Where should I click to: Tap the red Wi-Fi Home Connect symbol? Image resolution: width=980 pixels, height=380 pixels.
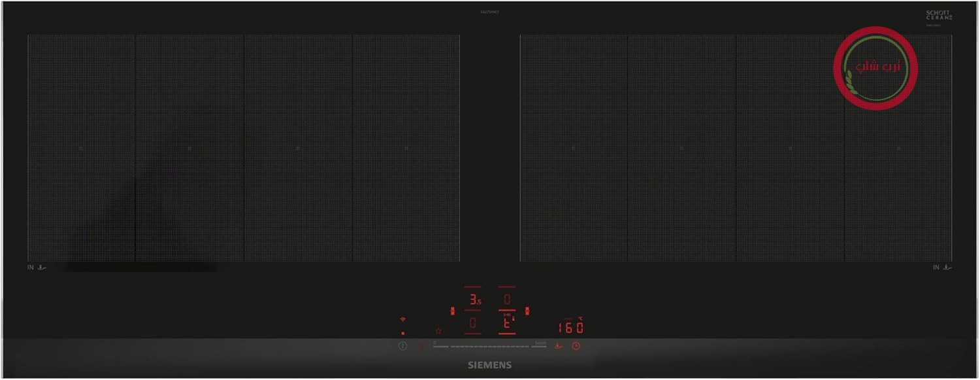tap(403, 319)
